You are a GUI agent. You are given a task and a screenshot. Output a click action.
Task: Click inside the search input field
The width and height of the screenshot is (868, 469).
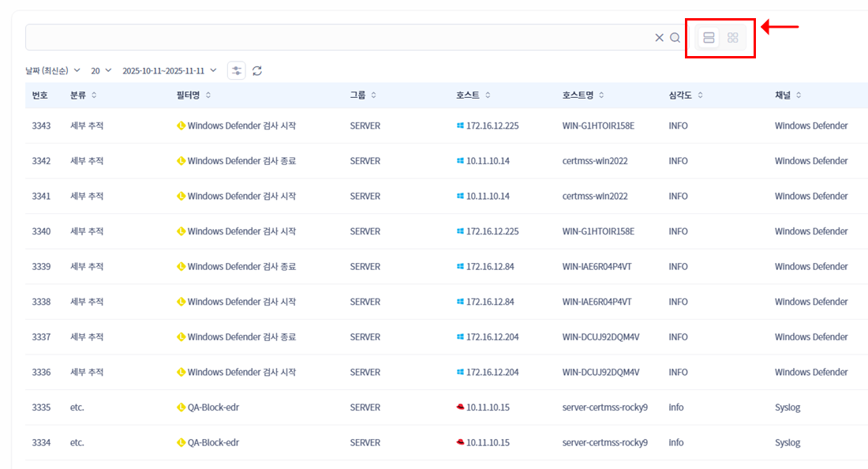(339, 38)
